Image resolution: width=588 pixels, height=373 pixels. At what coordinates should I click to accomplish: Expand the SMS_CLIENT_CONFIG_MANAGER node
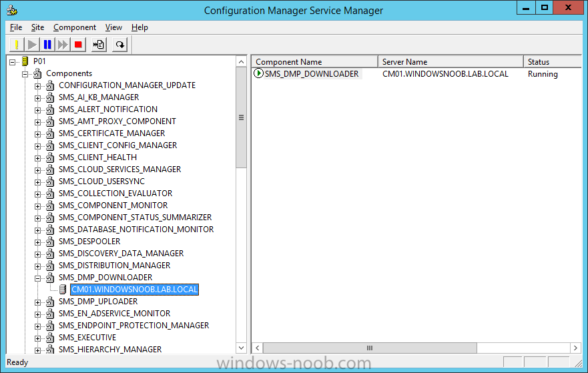[37, 146]
